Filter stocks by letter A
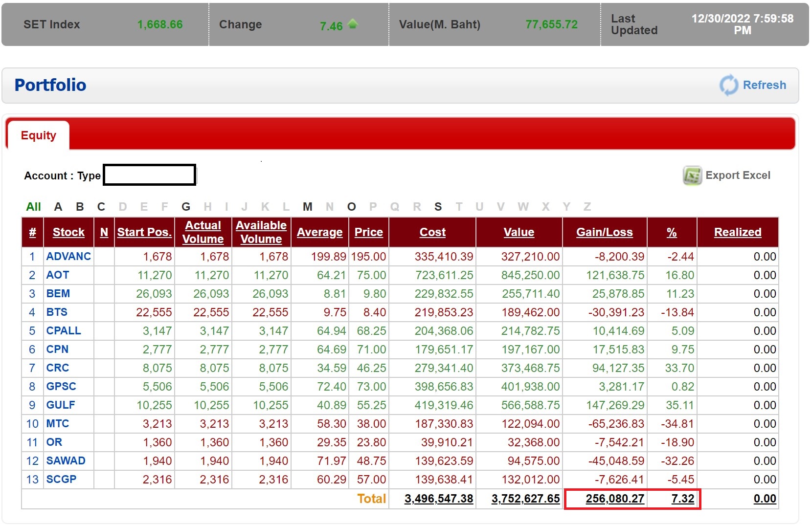The width and height of the screenshot is (812, 525). pyautogui.click(x=58, y=207)
